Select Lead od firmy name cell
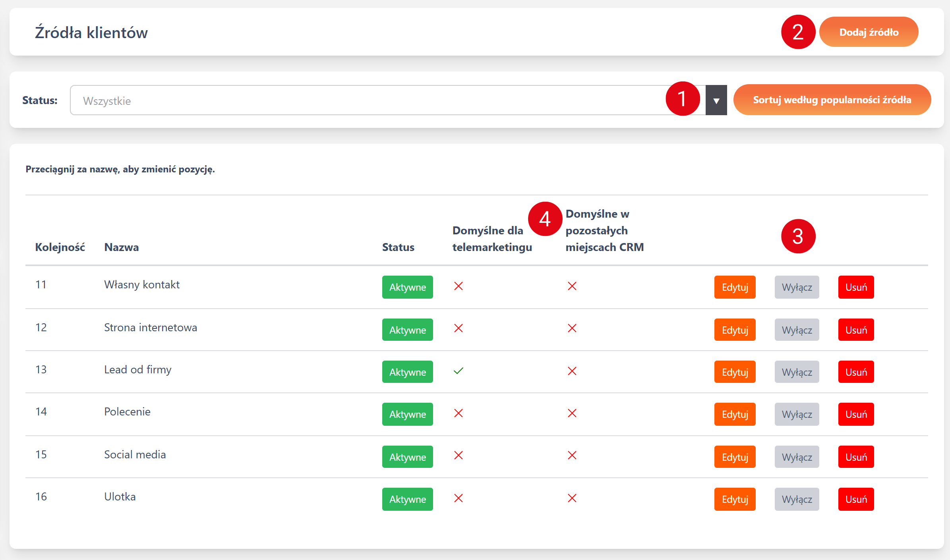Viewport: 950px width, 560px height. point(137,370)
